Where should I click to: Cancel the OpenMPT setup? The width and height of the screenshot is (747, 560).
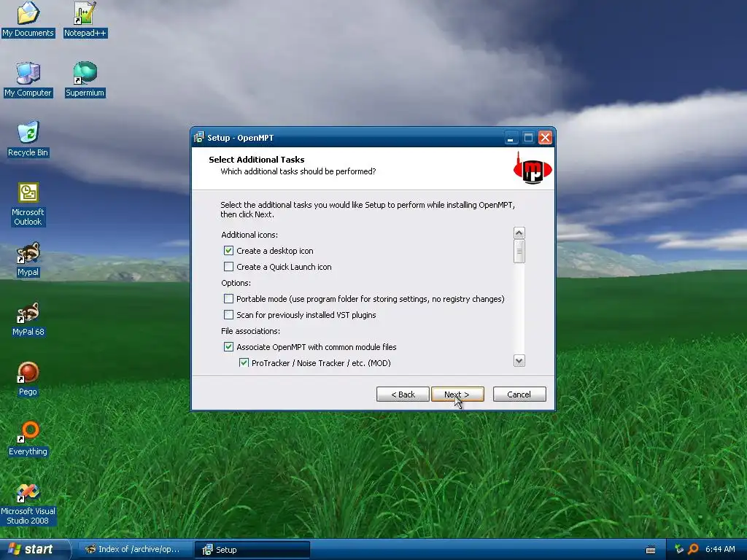pyautogui.click(x=519, y=394)
